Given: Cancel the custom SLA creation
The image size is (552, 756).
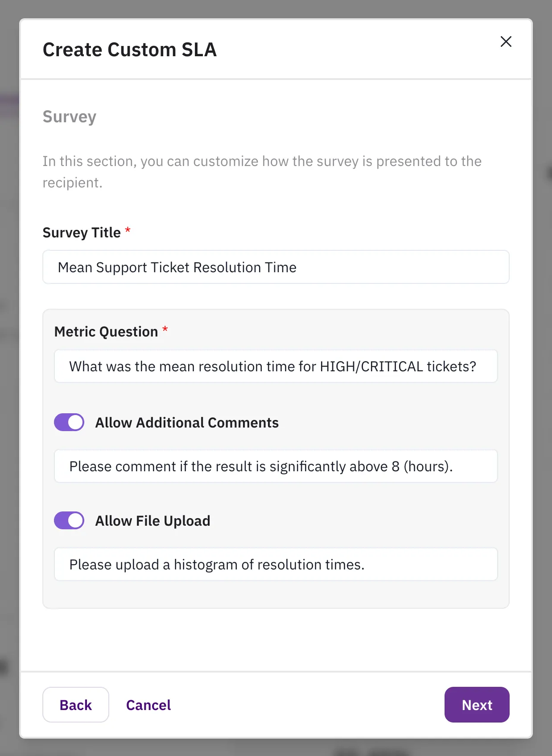Looking at the screenshot, I should pos(148,705).
